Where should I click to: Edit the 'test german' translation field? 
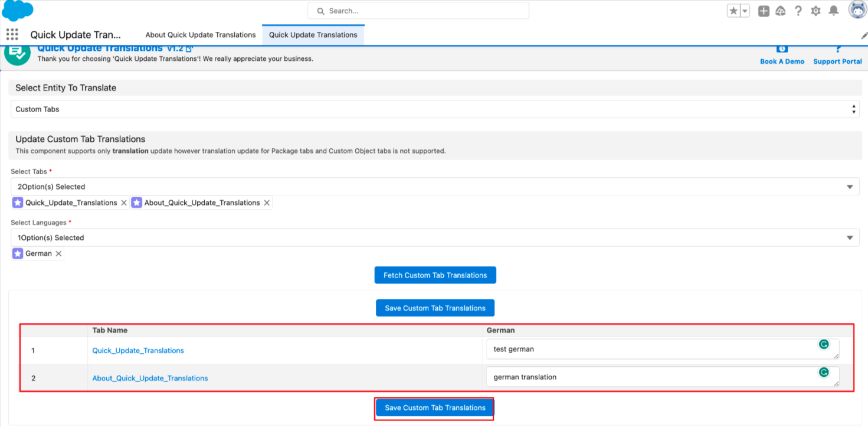tap(663, 349)
